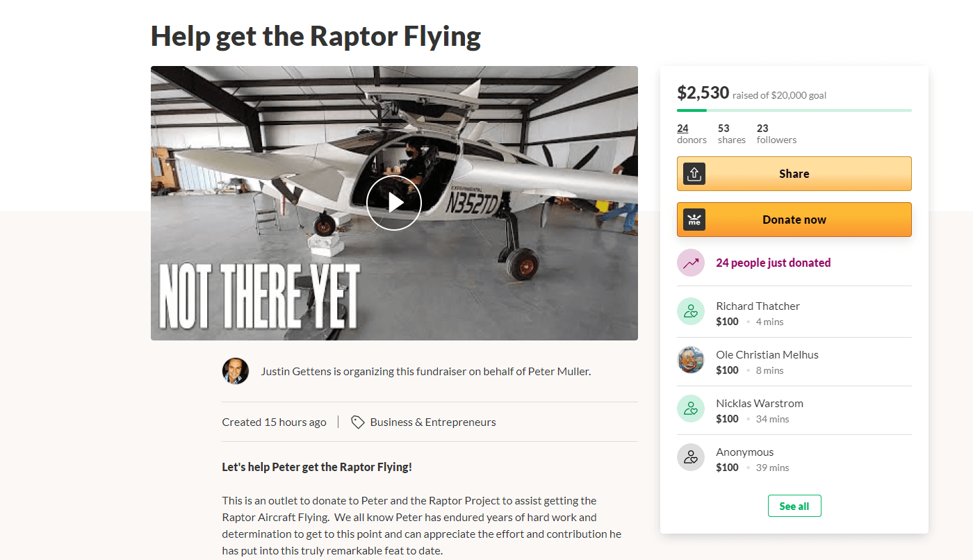Play the Raptor fundraiser video
This screenshot has height=560, width=973.
pyautogui.click(x=394, y=202)
